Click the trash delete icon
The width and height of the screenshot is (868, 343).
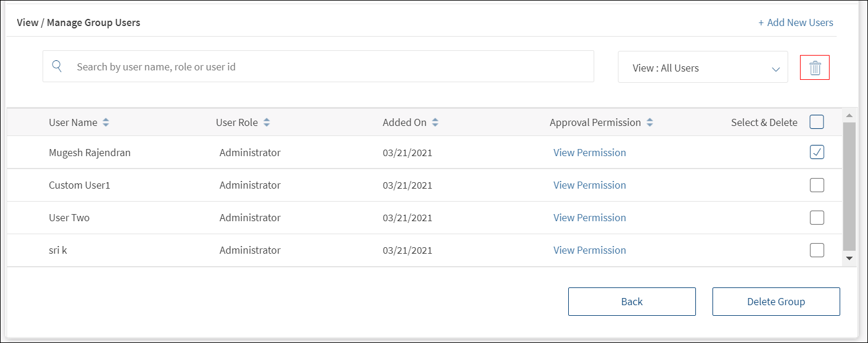point(815,68)
